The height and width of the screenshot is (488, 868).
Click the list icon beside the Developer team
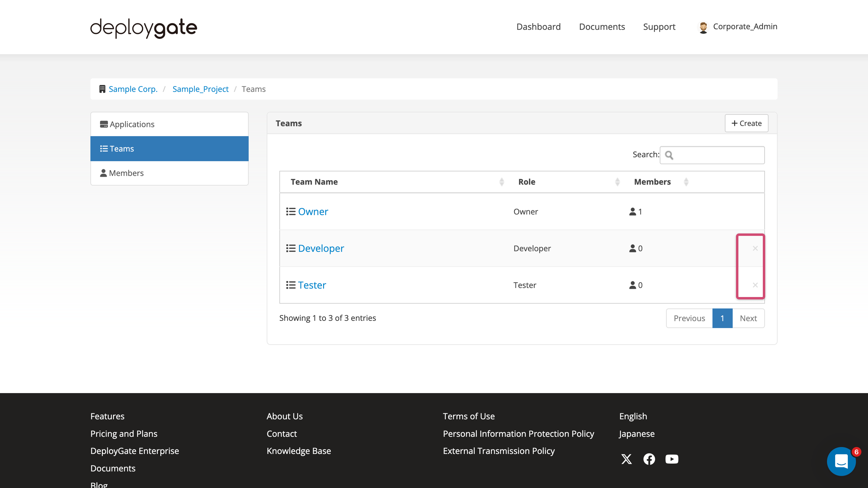pyautogui.click(x=291, y=248)
